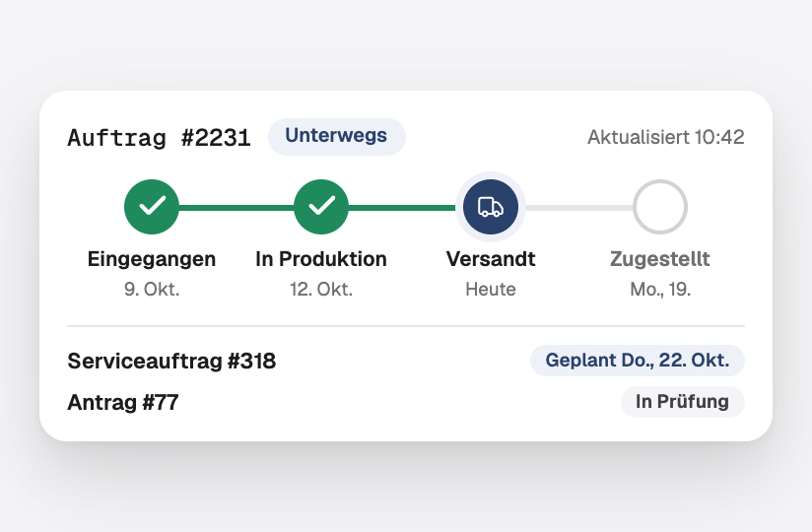Click the grey progress line before Zugestellt
Viewport: 812px width, 532px height.
579,208
